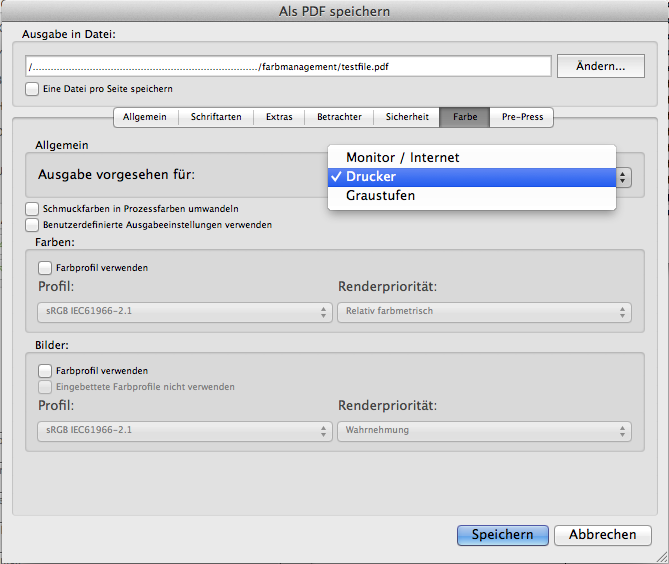The width and height of the screenshot is (669, 564).
Task: Switch to the Pre-Press tab
Action: point(522,117)
